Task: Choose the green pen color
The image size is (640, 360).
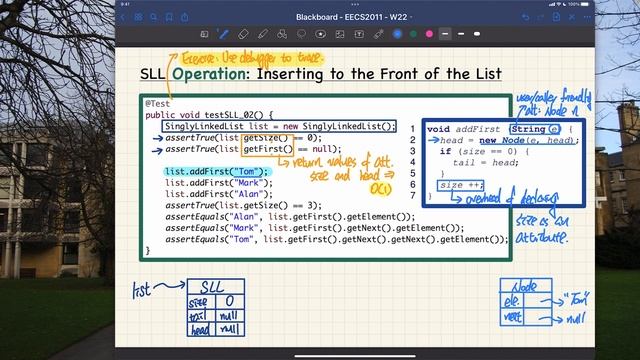Action: point(413,34)
